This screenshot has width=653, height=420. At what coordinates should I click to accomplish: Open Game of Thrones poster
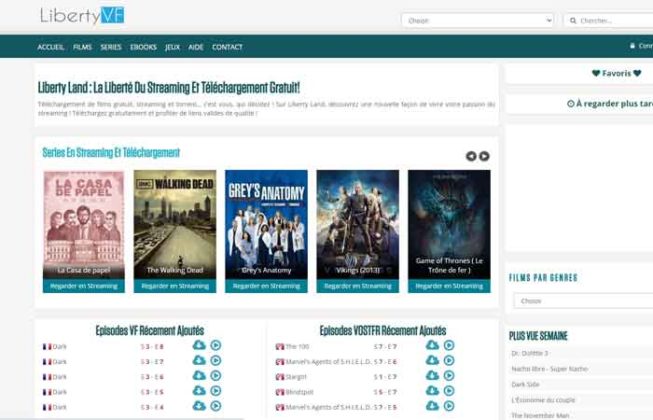[449, 225]
